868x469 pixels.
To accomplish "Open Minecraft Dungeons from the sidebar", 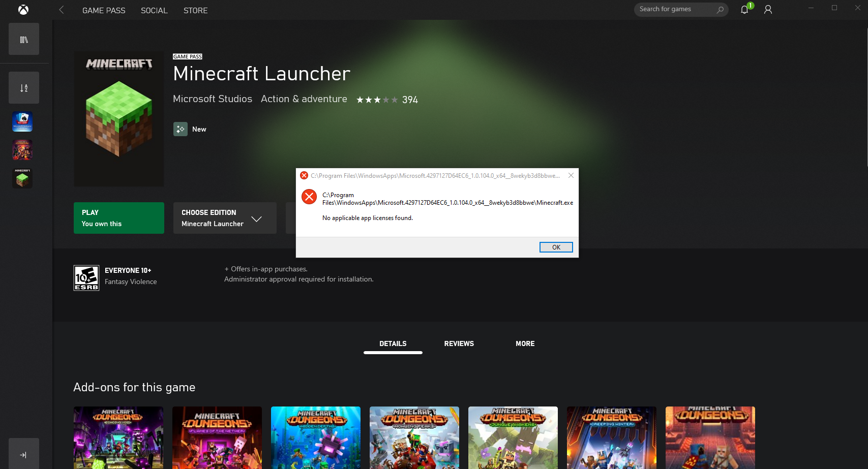I will click(x=22, y=150).
